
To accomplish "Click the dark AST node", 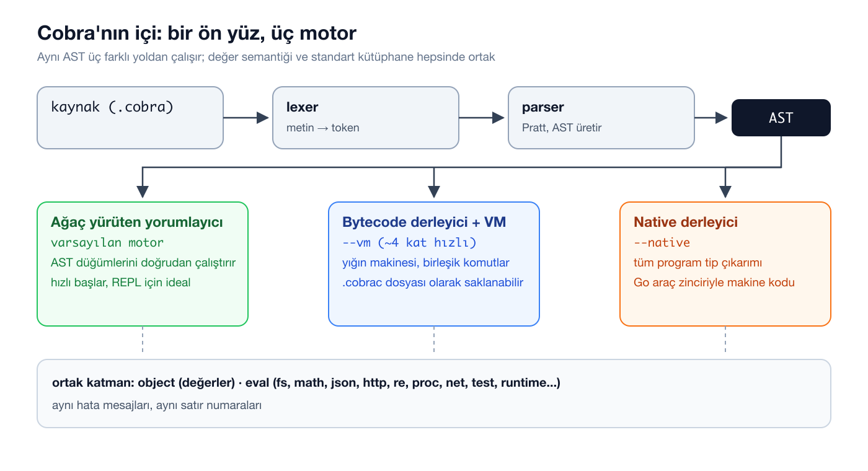I will coord(781,118).
